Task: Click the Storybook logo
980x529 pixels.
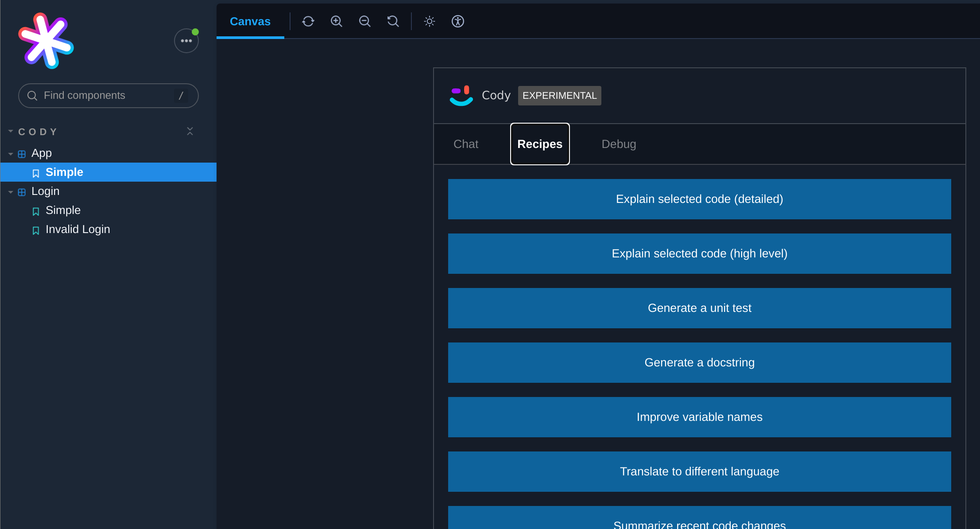Action: point(46,41)
